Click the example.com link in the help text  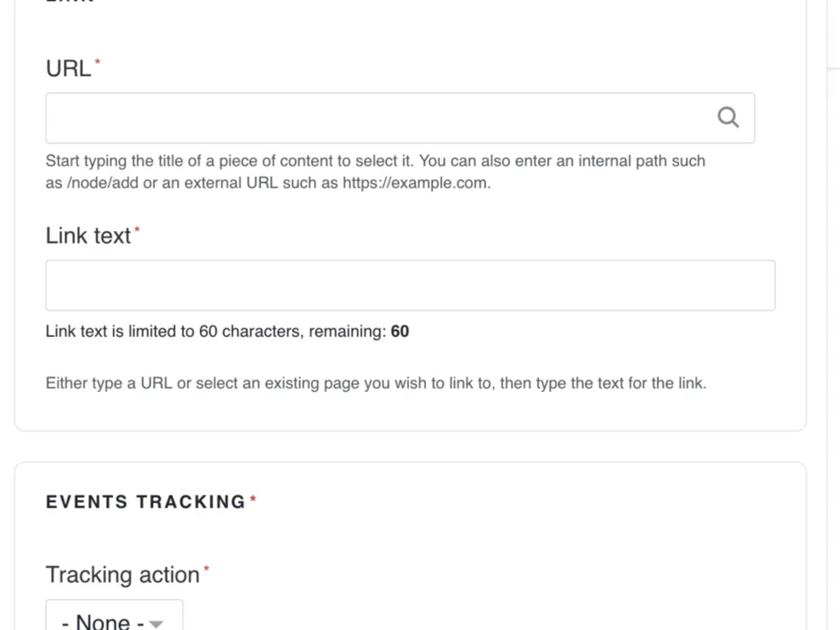tap(415, 183)
